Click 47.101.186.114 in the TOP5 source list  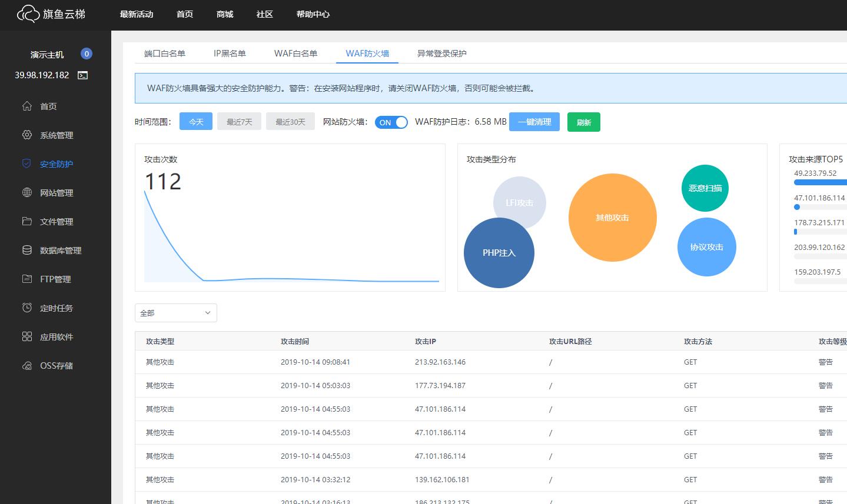coord(819,198)
